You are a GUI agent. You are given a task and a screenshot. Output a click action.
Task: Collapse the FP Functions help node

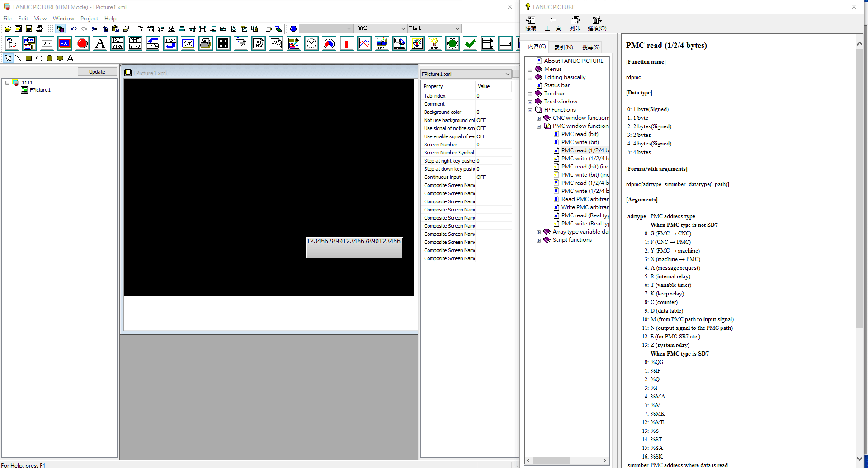(530, 110)
